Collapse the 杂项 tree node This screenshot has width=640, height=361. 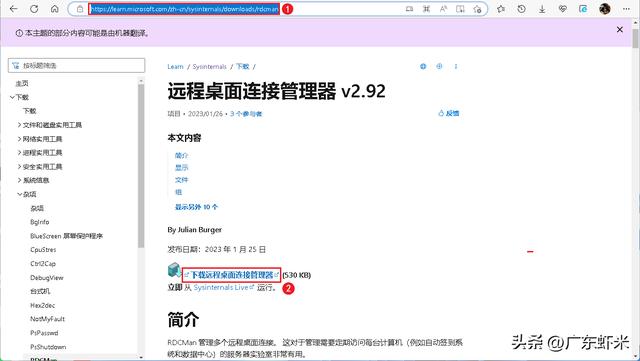coord(20,194)
